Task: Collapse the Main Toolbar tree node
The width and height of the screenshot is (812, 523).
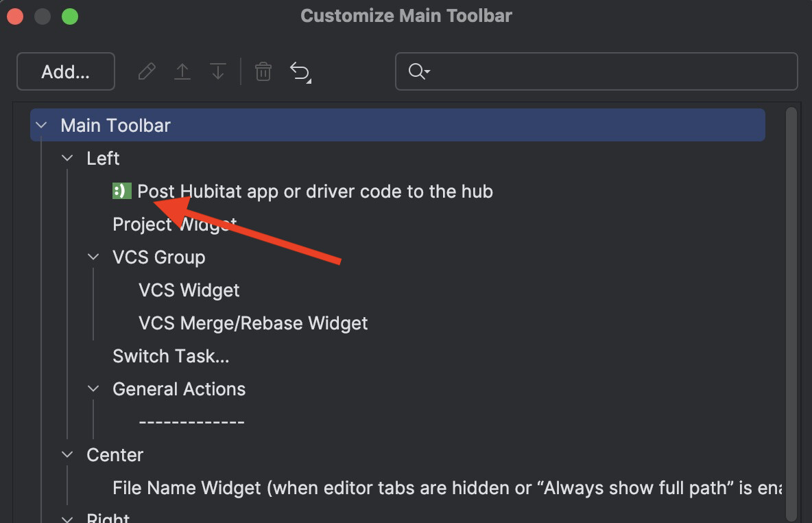Action: click(41, 125)
